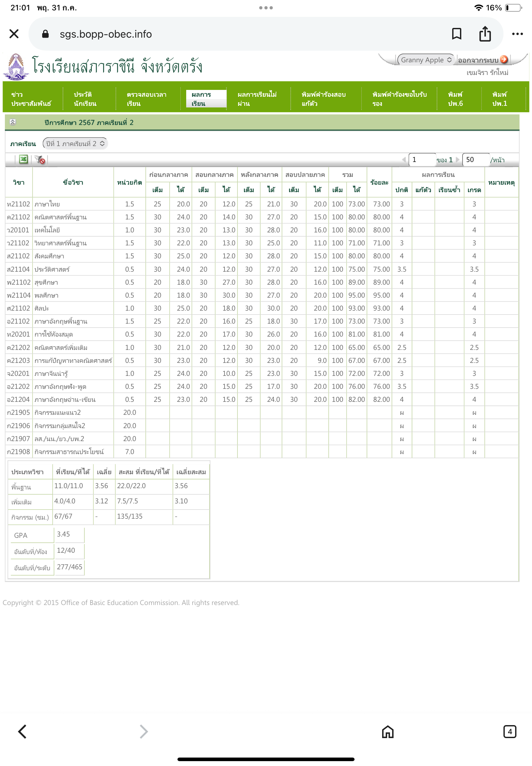Image resolution: width=532 pixels, height=766 pixels.
Task: Click the orange logout arrow icon
Action: tap(504, 59)
